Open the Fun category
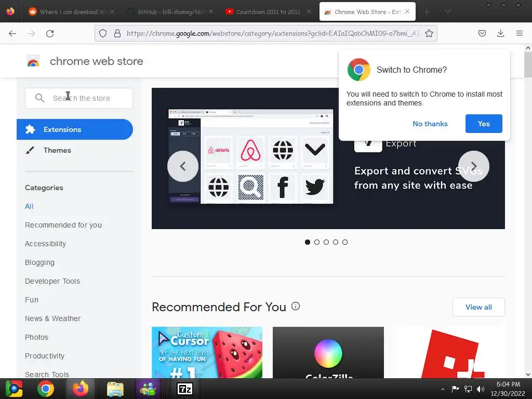532x399 pixels. pos(32,300)
